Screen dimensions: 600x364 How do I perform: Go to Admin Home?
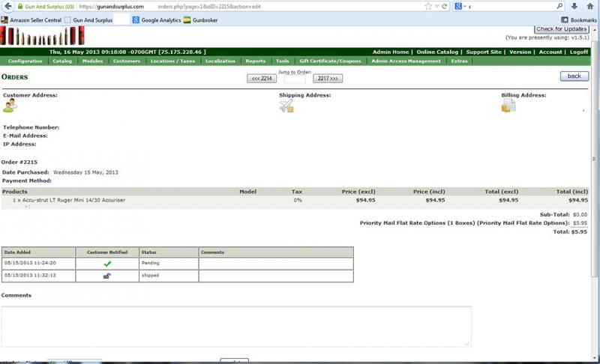[391, 52]
